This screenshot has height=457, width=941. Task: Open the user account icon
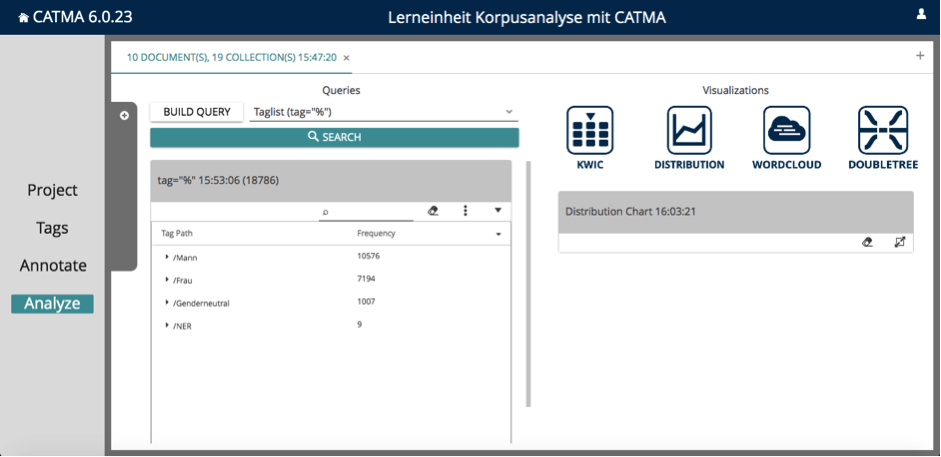[x=921, y=14]
